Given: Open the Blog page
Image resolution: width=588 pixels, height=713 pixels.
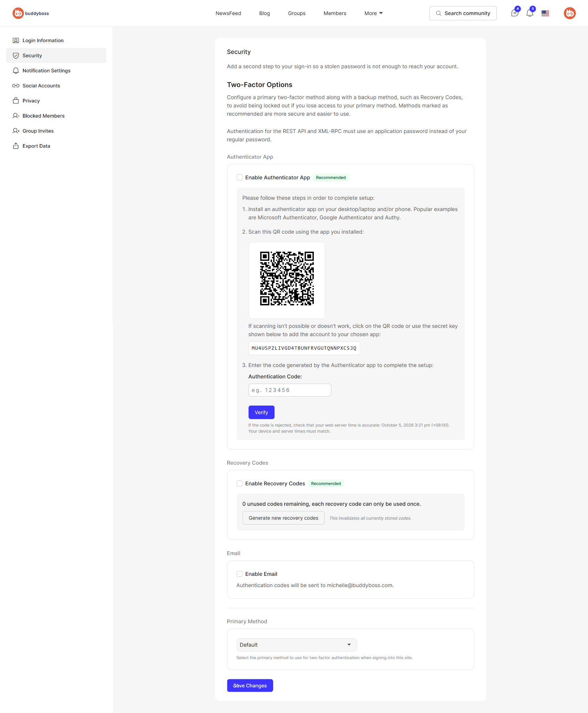Looking at the screenshot, I should [x=264, y=13].
